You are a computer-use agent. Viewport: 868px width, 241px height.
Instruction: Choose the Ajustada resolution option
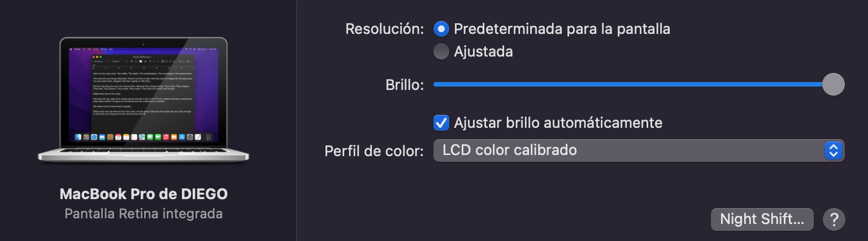(x=441, y=51)
